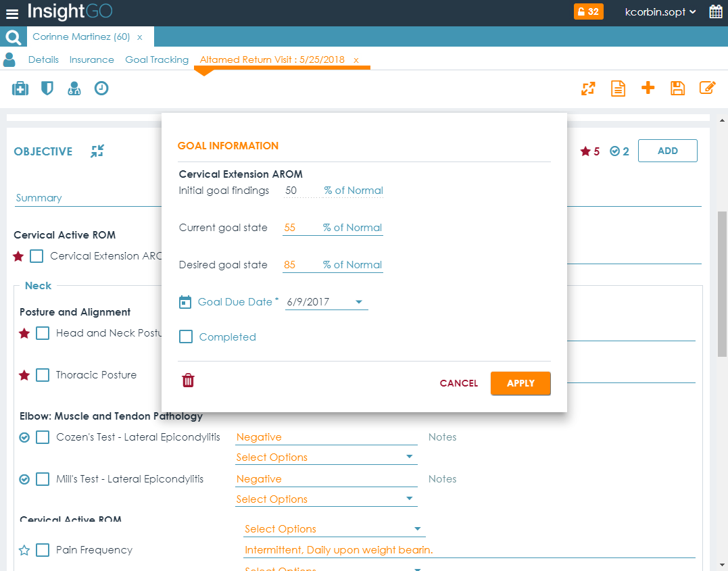
Task: Tick the Thoracic Posture checkbox
Action: click(x=43, y=375)
